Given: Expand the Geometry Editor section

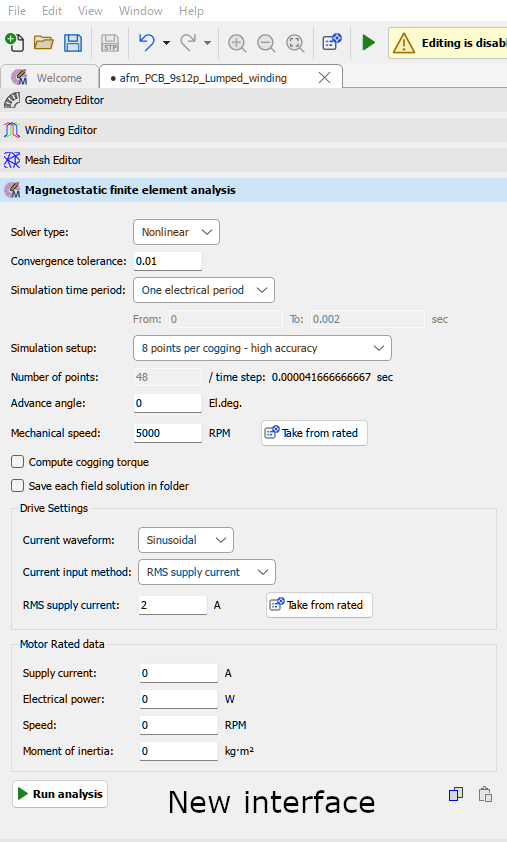Looking at the screenshot, I should pyautogui.click(x=254, y=100).
